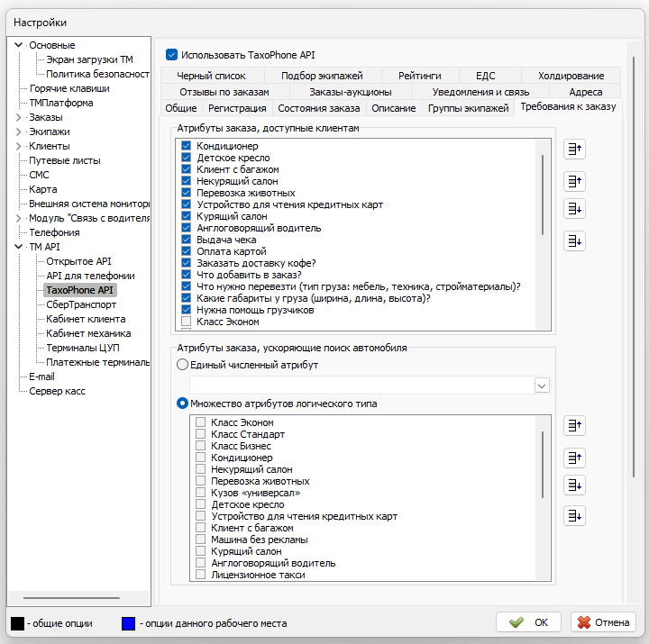This screenshot has height=644, width=649.
Task: Select API для телефонии tree item
Action: click(90, 276)
